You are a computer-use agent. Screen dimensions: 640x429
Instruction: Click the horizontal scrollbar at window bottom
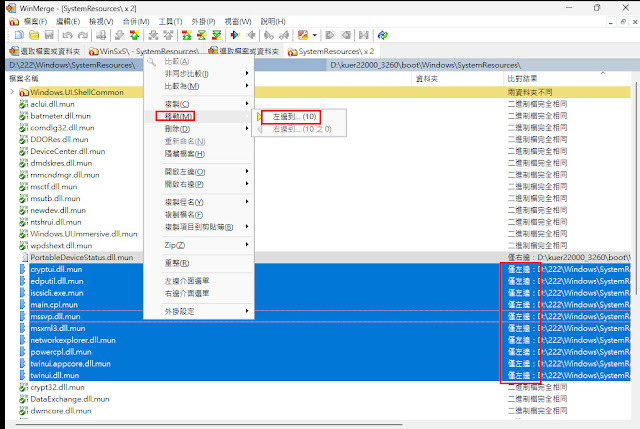tap(209, 425)
